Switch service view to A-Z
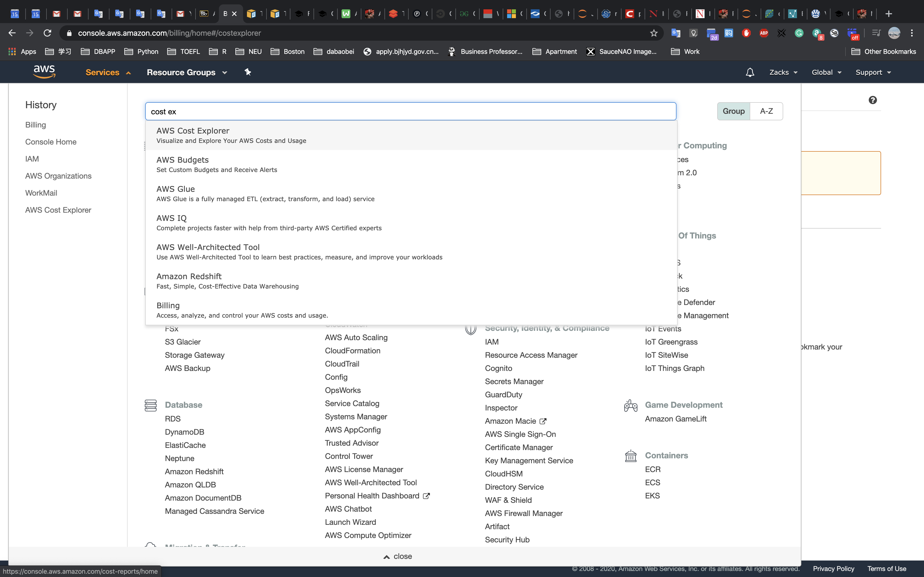 coord(766,111)
